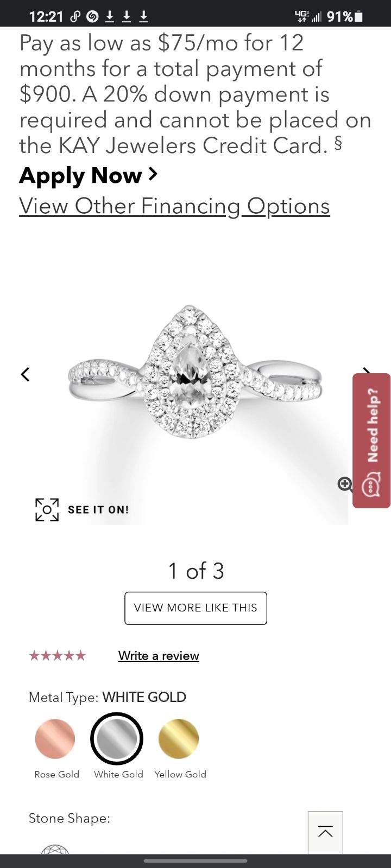The height and width of the screenshot is (868, 391).
Task: Click View More Like This button
Action: coord(196,608)
